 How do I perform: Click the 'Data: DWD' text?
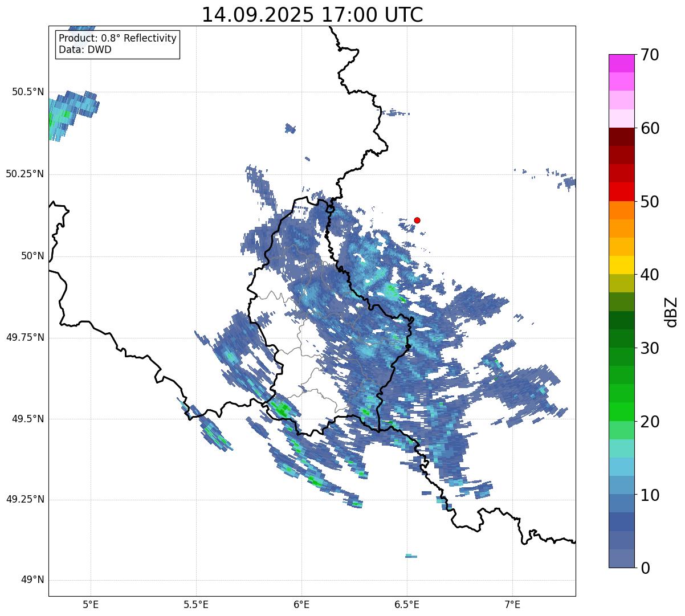pos(85,50)
